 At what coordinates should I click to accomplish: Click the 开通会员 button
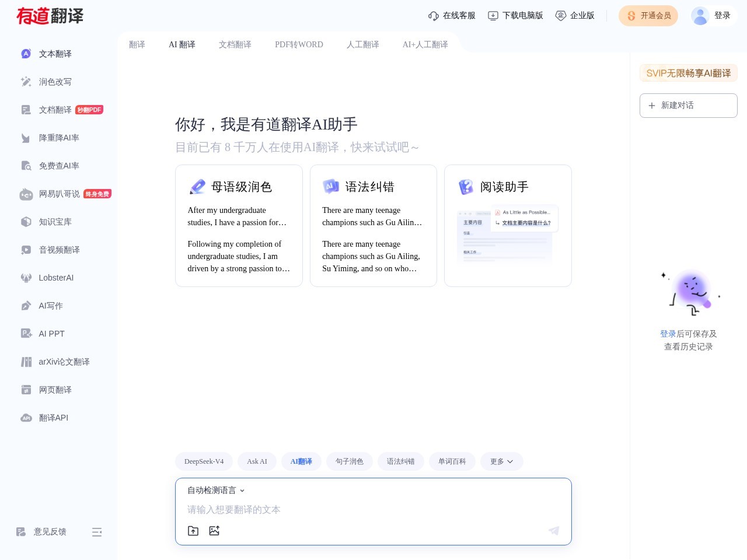(648, 16)
